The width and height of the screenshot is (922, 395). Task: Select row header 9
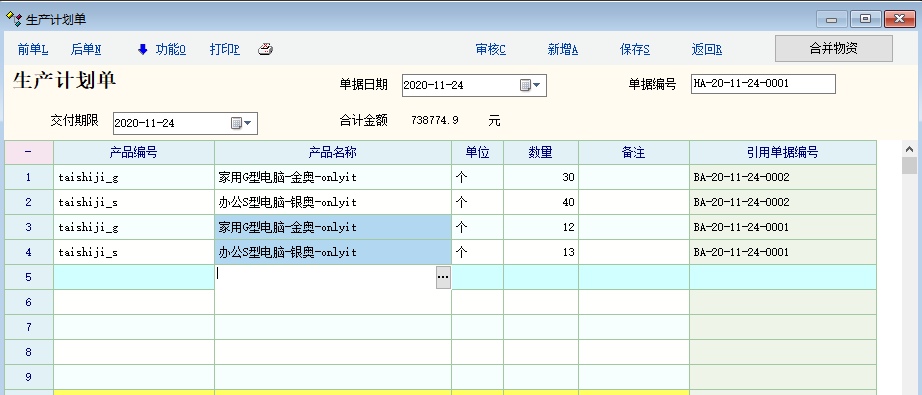[x=29, y=377]
